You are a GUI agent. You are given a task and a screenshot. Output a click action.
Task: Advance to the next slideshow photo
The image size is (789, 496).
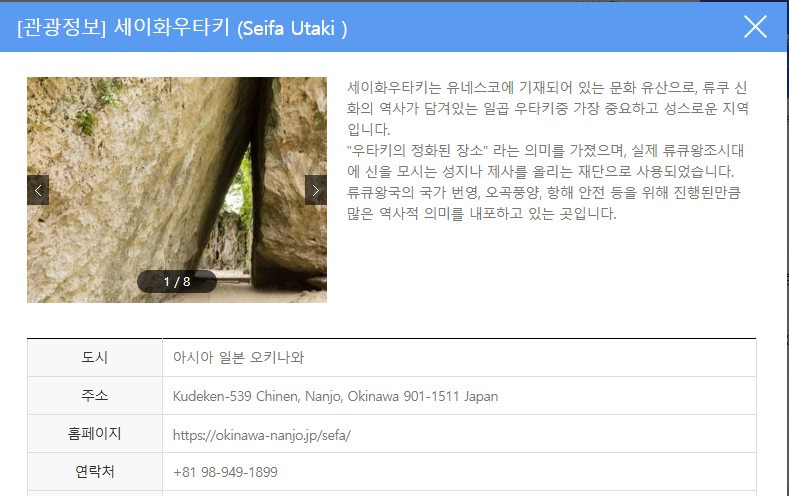(315, 190)
